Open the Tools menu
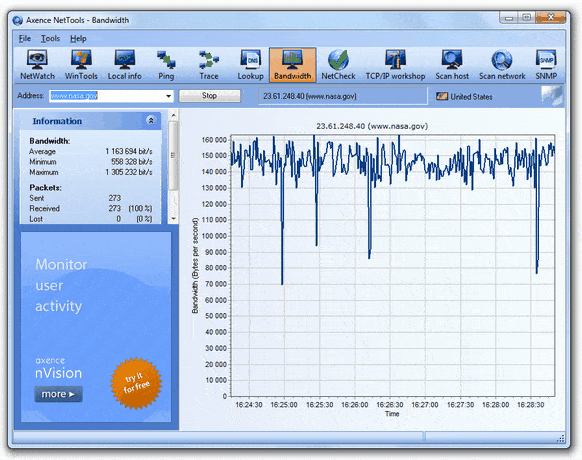582x460 pixels. tap(50, 39)
